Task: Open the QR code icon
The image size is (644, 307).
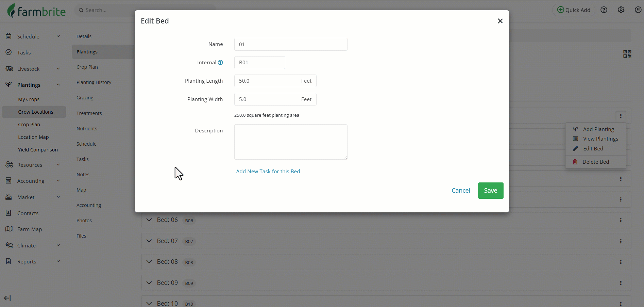Action: click(x=627, y=54)
